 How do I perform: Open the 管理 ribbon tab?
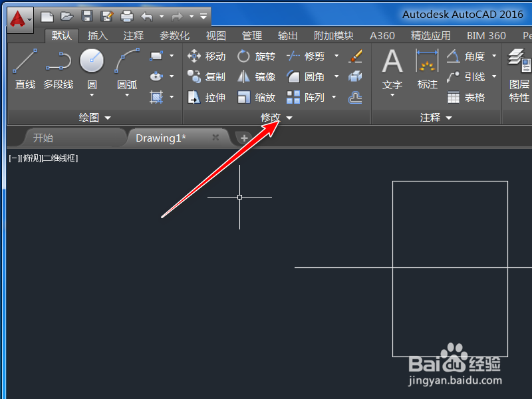click(x=252, y=36)
